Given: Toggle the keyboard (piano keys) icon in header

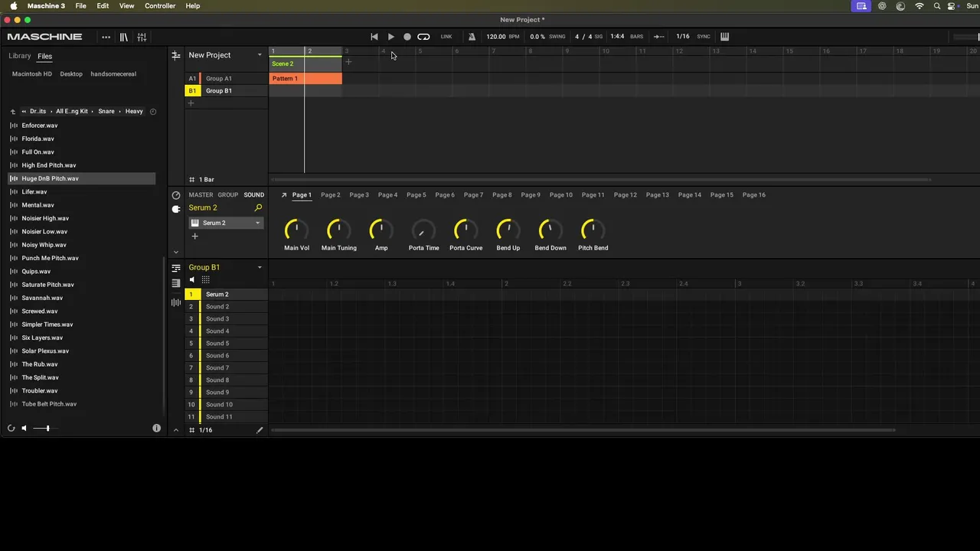Looking at the screenshot, I should tap(724, 37).
